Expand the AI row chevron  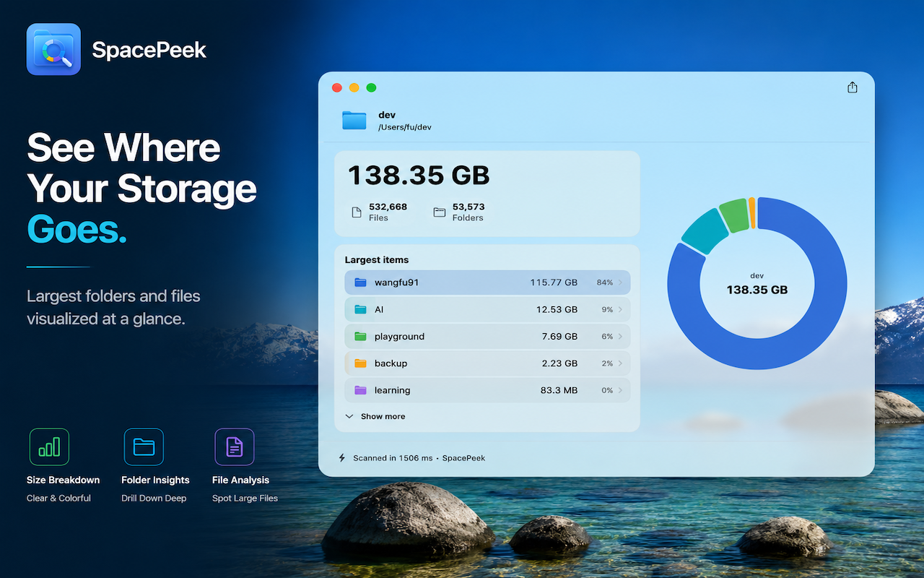pos(620,309)
